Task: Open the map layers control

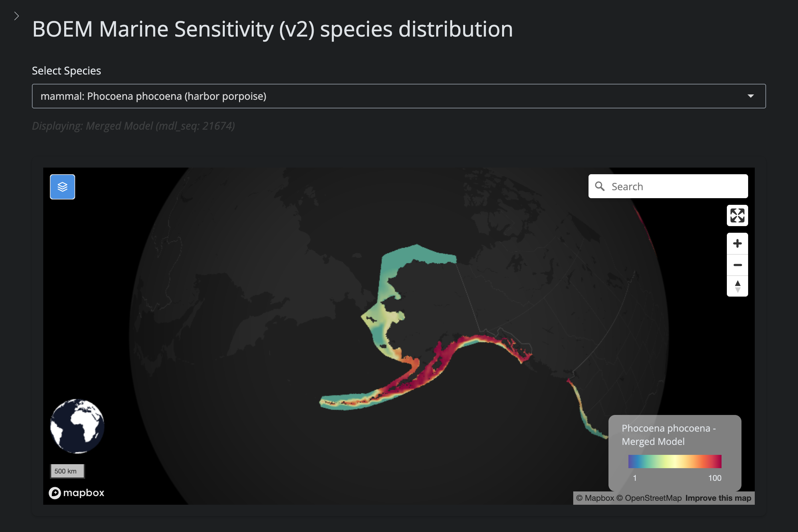Action: pos(63,187)
